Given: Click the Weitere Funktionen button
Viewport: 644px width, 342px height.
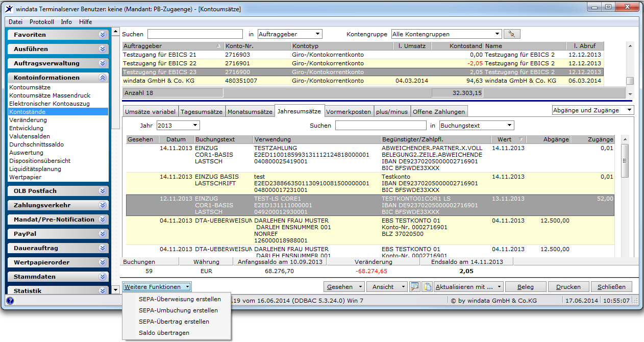Looking at the screenshot, I should tap(156, 287).
